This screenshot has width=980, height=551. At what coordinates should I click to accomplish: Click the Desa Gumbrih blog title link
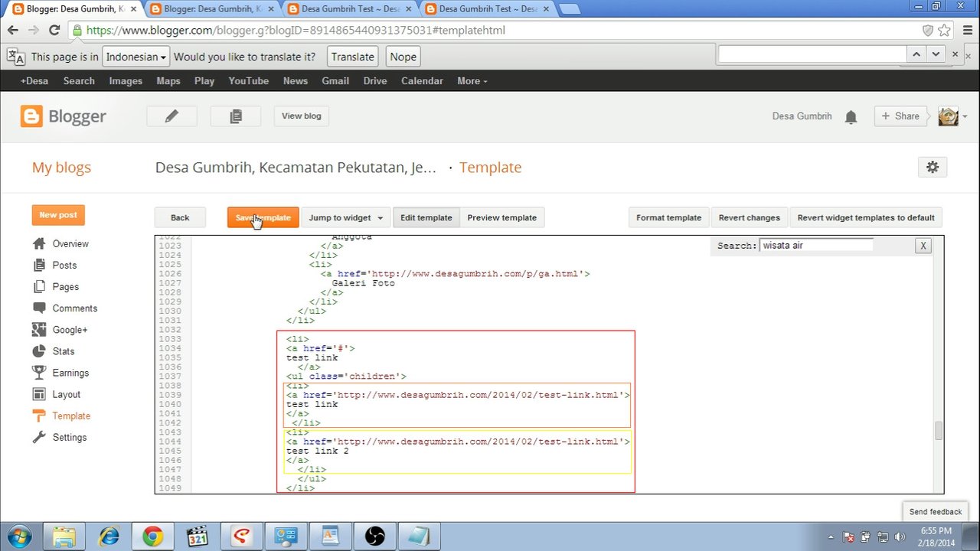coord(296,168)
